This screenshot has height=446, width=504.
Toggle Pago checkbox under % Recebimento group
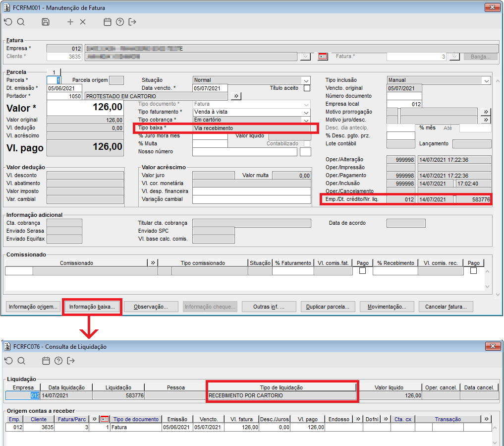pyautogui.click(x=473, y=271)
